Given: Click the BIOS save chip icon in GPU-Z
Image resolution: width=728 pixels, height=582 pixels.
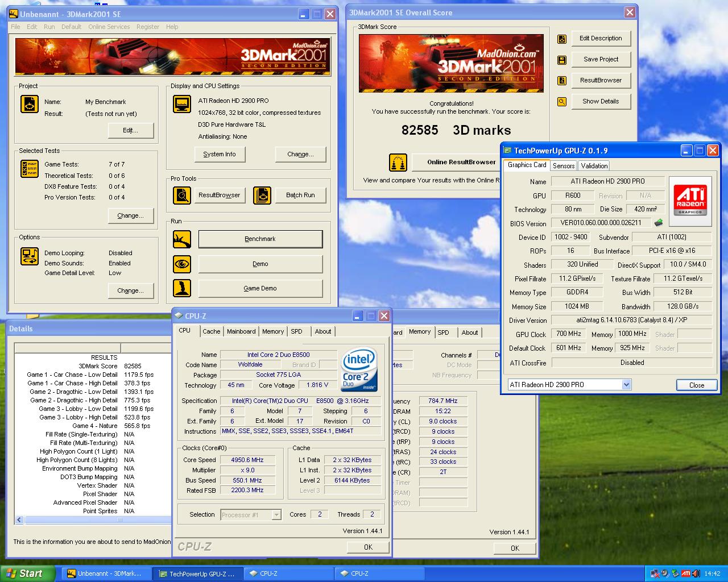Looking at the screenshot, I should coord(659,223).
